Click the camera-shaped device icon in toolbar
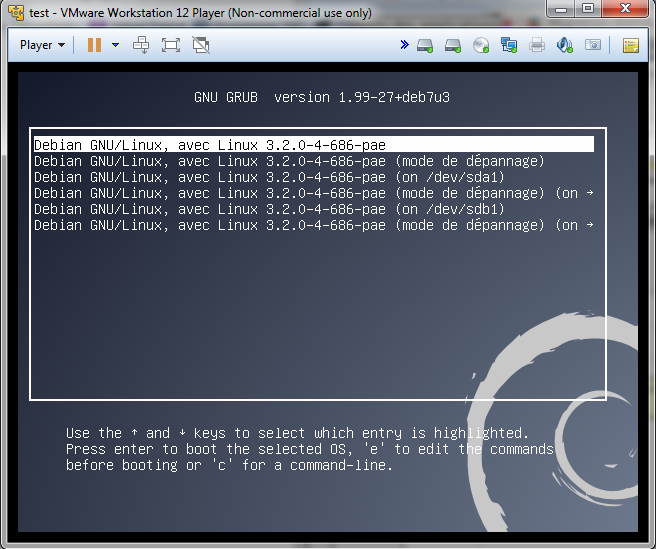656x549 pixels. (x=593, y=45)
